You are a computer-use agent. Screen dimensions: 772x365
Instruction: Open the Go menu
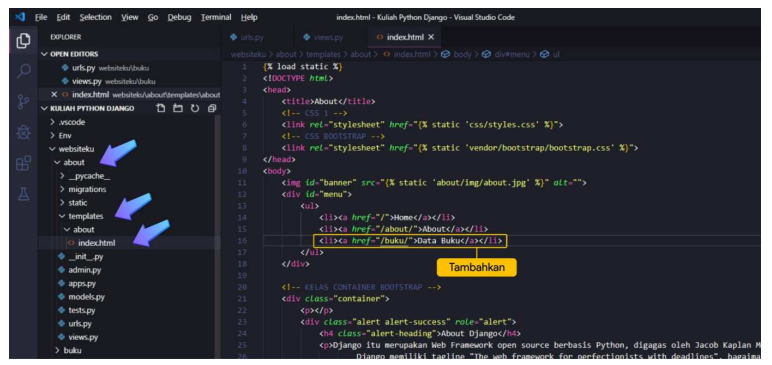click(x=153, y=17)
